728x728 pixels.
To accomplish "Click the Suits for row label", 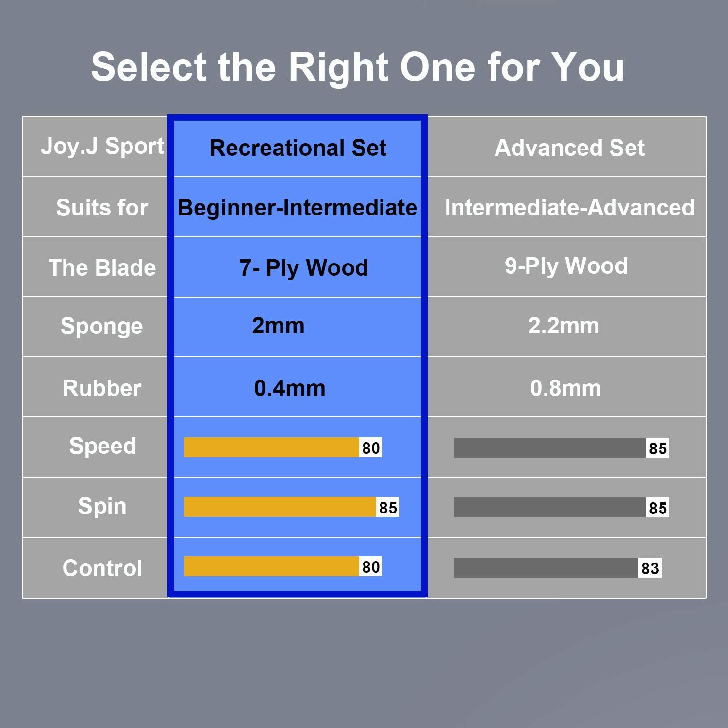I will (x=102, y=208).
